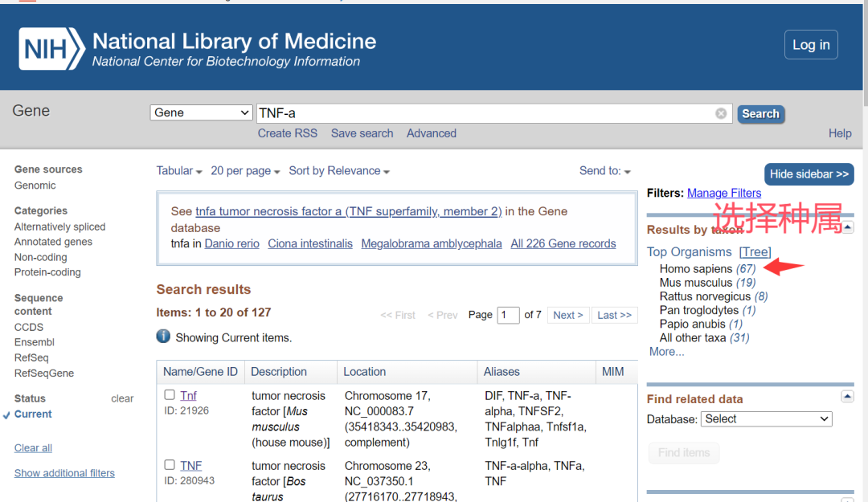The width and height of the screenshot is (868, 502).
Task: Click the checkmark beside Current status
Action: pyautogui.click(x=6, y=415)
